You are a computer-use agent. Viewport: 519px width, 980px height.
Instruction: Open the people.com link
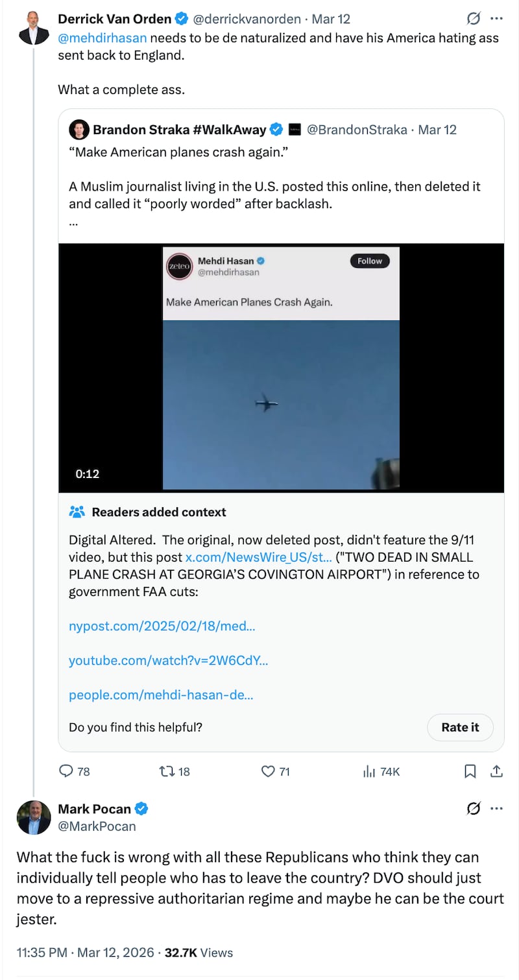(x=161, y=695)
